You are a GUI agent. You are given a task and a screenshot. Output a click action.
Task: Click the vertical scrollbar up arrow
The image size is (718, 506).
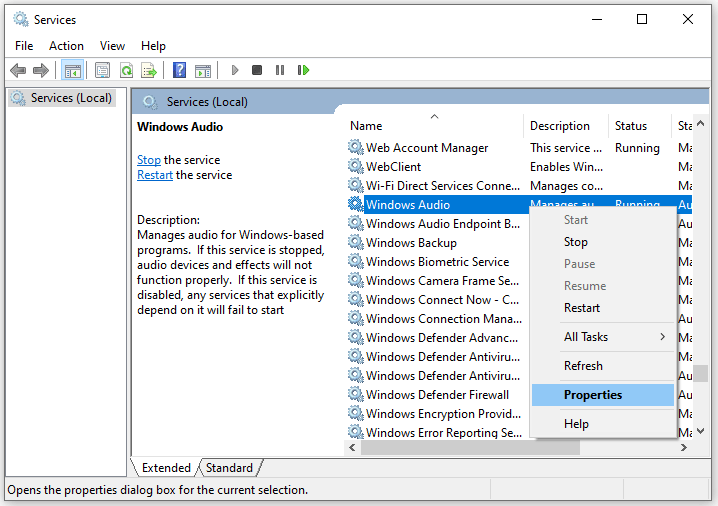pos(700,123)
